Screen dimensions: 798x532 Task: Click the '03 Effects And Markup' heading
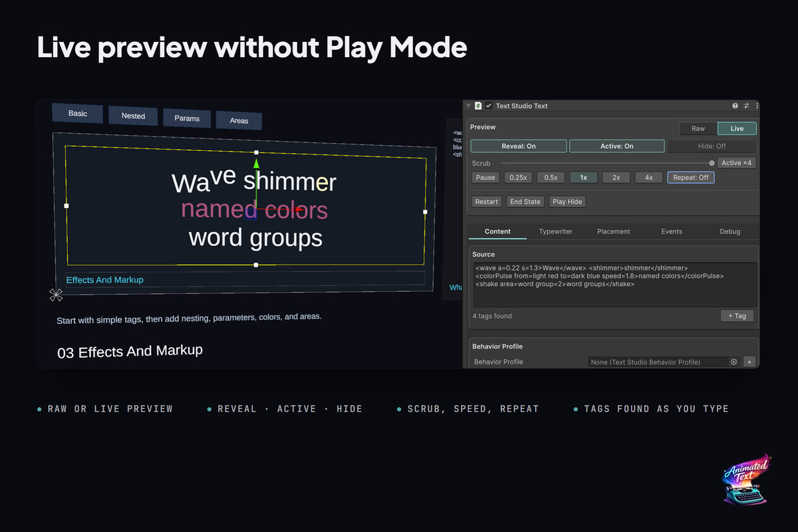(130, 352)
